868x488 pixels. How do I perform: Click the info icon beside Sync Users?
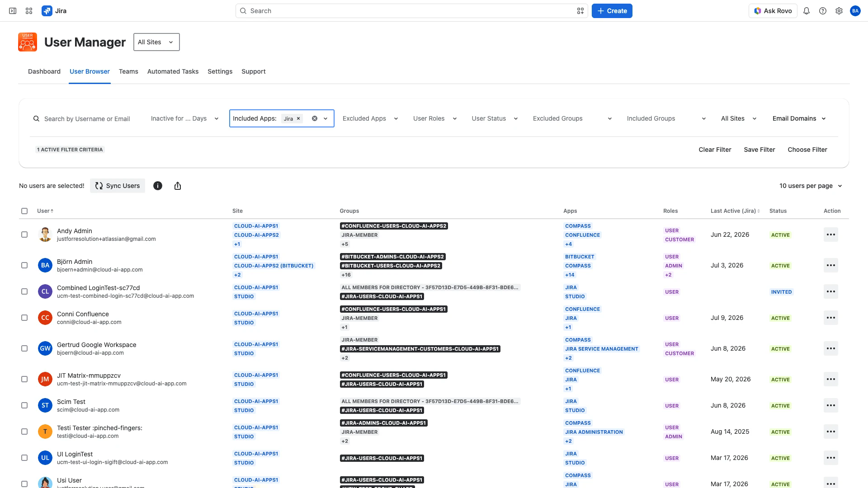point(158,186)
